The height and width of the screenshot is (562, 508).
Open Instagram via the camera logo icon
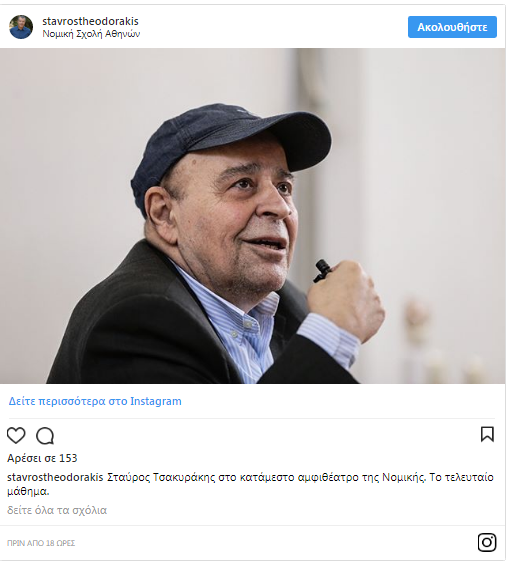pyautogui.click(x=487, y=542)
